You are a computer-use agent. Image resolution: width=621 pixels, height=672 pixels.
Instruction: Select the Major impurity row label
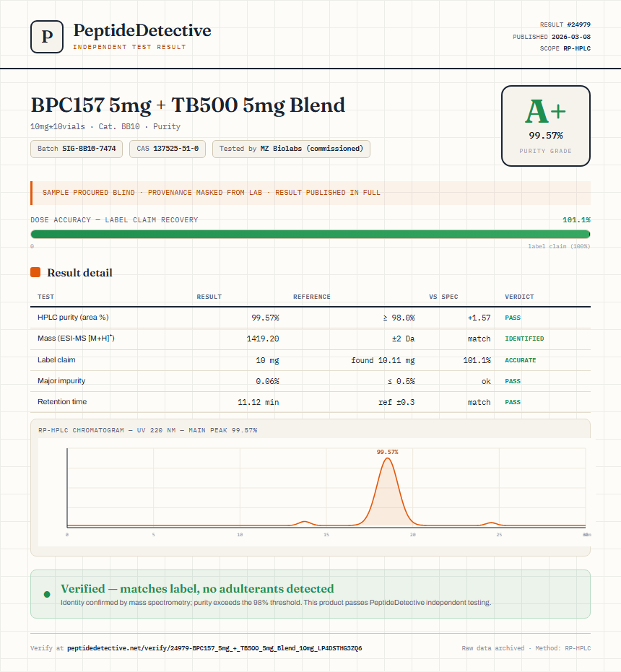tap(61, 380)
